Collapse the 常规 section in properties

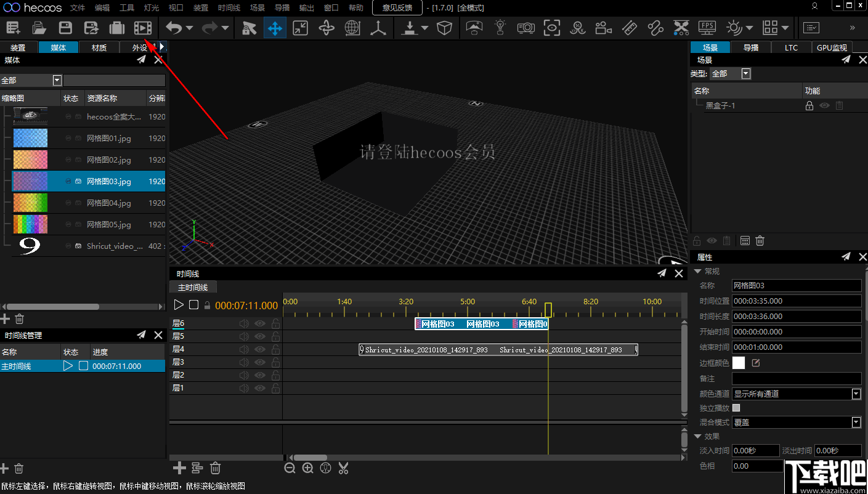click(x=698, y=272)
